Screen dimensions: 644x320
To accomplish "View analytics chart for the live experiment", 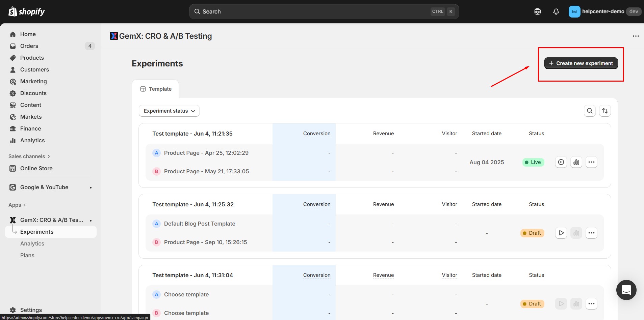I will tap(576, 162).
